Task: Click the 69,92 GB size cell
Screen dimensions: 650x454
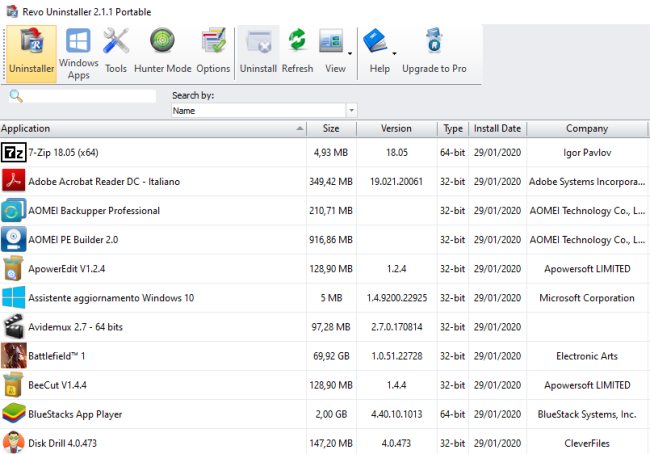Action: (331, 356)
